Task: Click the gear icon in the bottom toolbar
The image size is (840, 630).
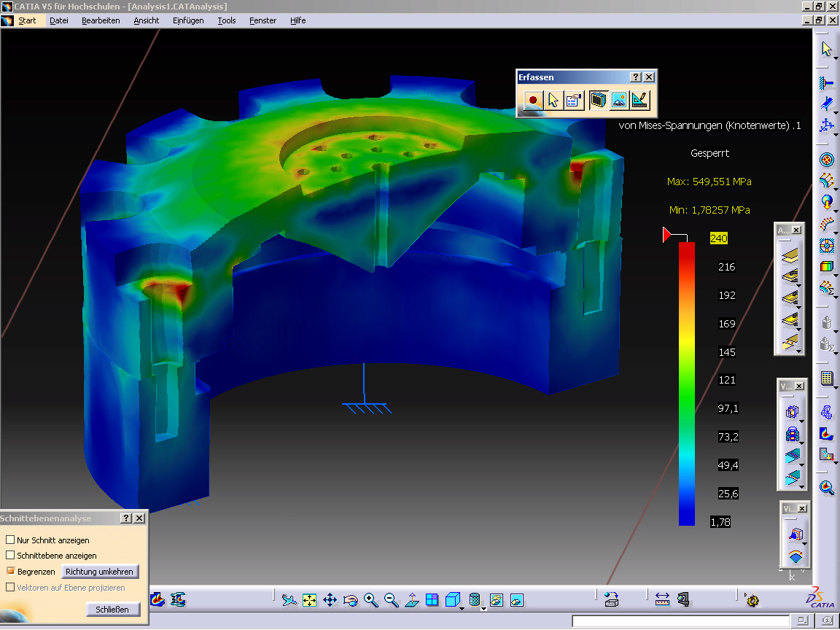Action: 752,600
